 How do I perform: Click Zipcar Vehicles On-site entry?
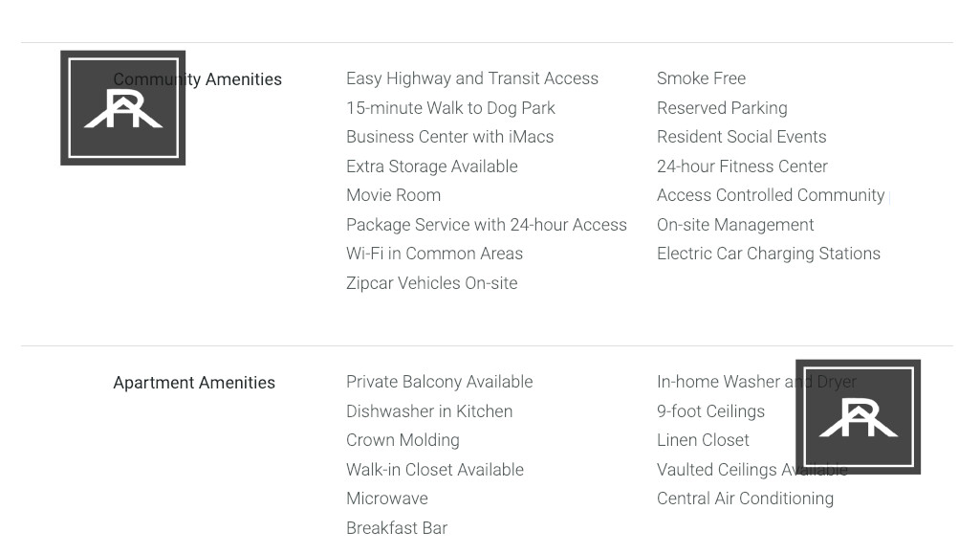click(432, 283)
